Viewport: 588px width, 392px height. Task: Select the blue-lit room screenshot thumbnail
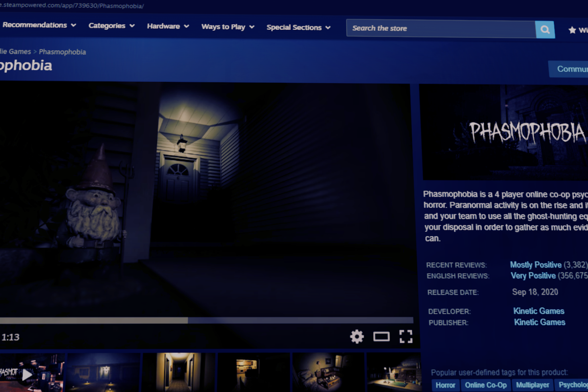[103, 372]
